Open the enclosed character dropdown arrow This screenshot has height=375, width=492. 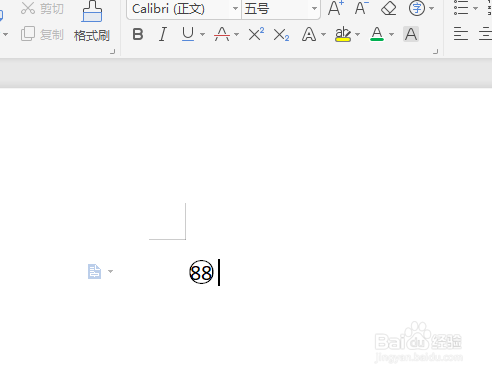coord(432,8)
